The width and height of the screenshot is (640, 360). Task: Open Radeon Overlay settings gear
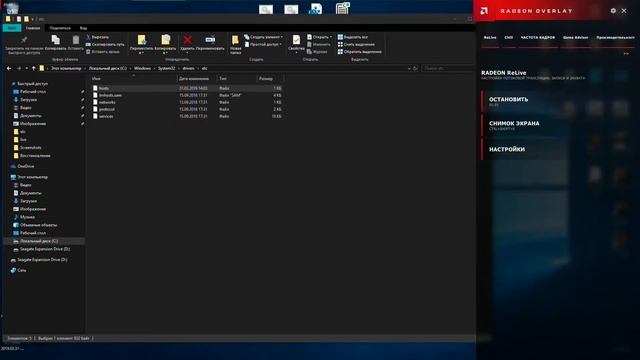click(x=613, y=11)
